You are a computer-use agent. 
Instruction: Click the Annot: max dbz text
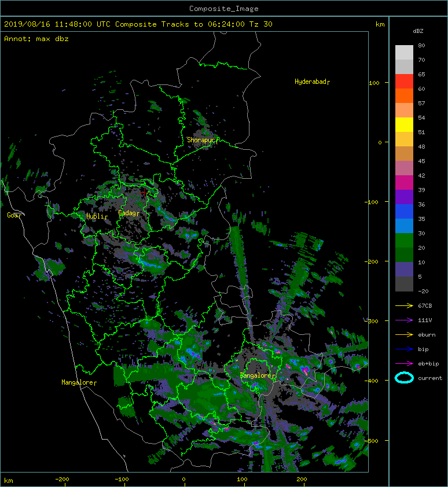pyautogui.click(x=36, y=39)
